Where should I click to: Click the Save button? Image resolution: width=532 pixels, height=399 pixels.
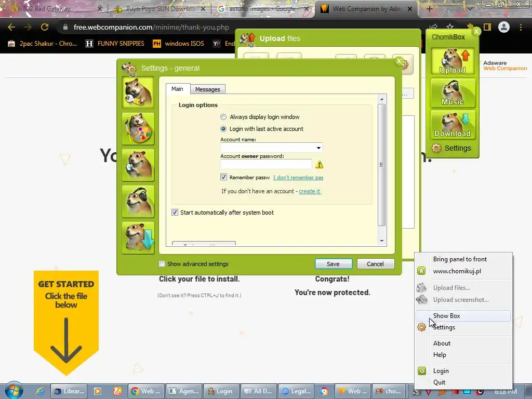[x=333, y=263]
